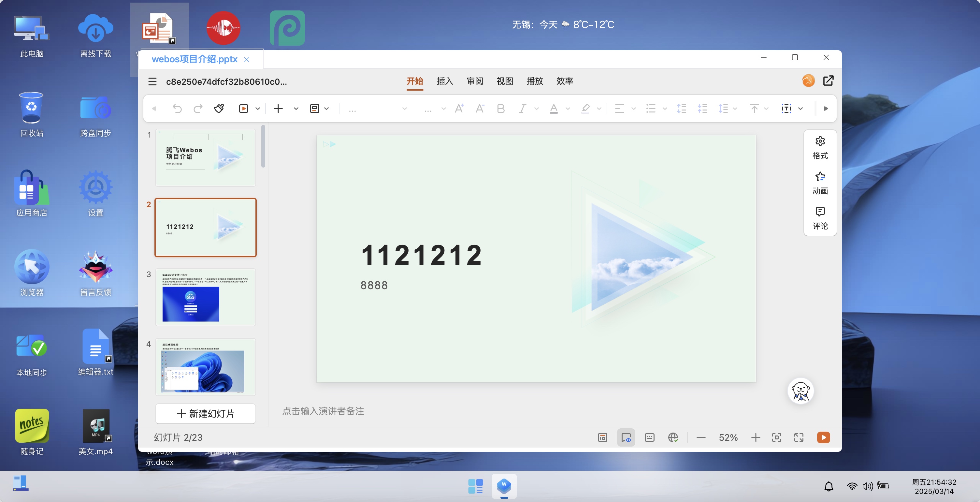The height and width of the screenshot is (502, 980).
Task: Start slideshow with orange play button
Action: point(823,437)
